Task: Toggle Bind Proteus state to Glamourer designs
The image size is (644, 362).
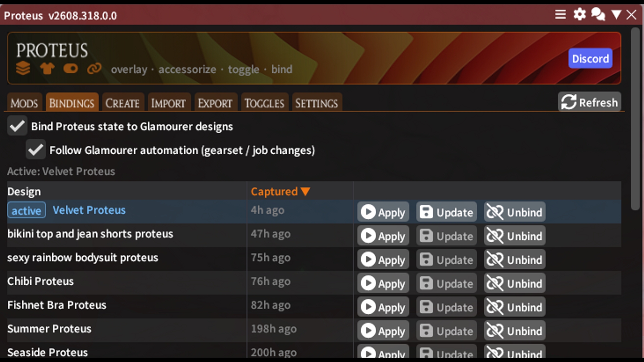Action: 17,126
